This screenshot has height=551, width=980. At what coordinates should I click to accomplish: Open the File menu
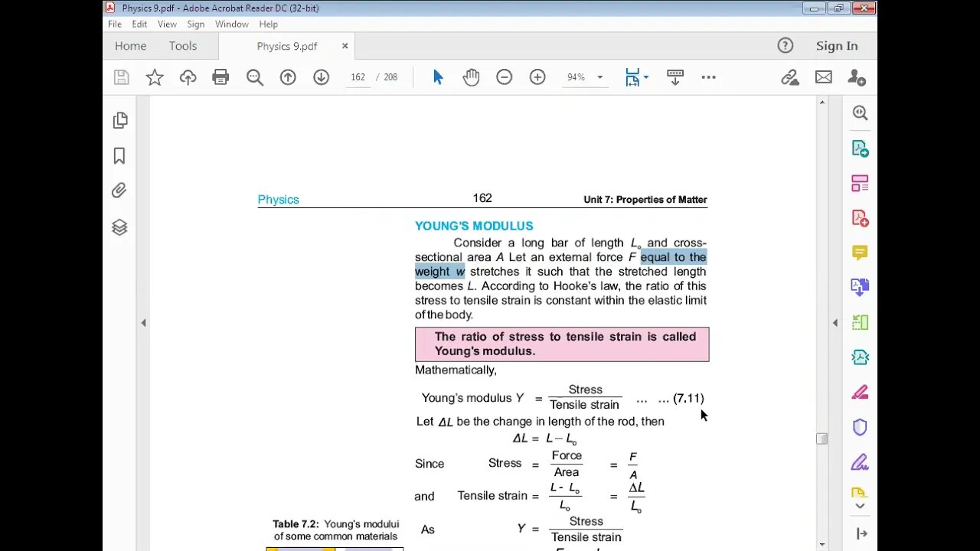pos(115,24)
